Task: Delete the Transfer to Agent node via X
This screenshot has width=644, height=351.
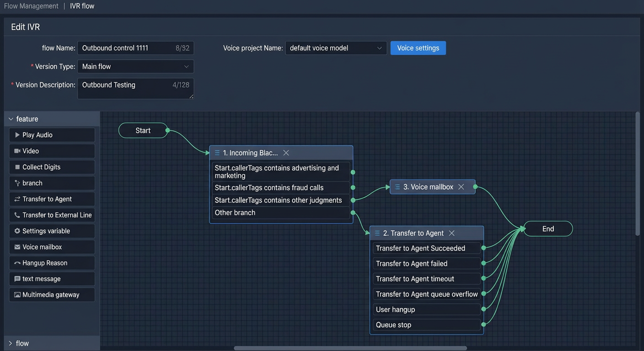Action: click(x=451, y=233)
